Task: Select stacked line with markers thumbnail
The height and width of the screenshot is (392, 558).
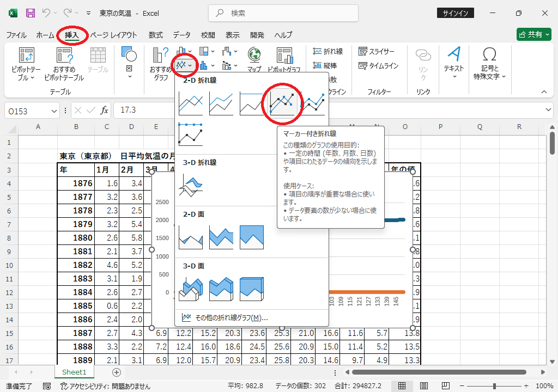Action: point(313,103)
